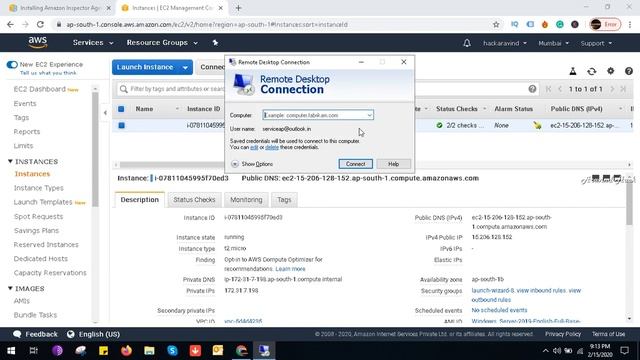Open the Mumbai region dropdown
The height and width of the screenshot is (360, 640).
[x=553, y=43]
